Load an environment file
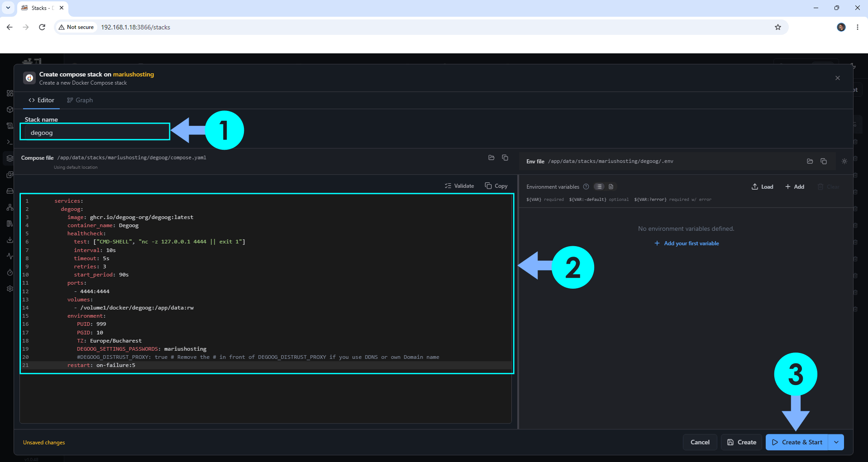The width and height of the screenshot is (868, 462). (763, 187)
